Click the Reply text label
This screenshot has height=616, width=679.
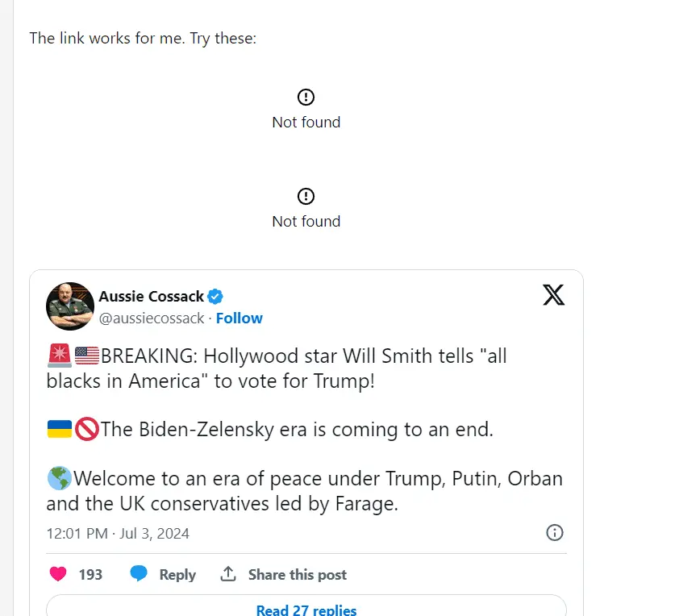click(x=177, y=574)
